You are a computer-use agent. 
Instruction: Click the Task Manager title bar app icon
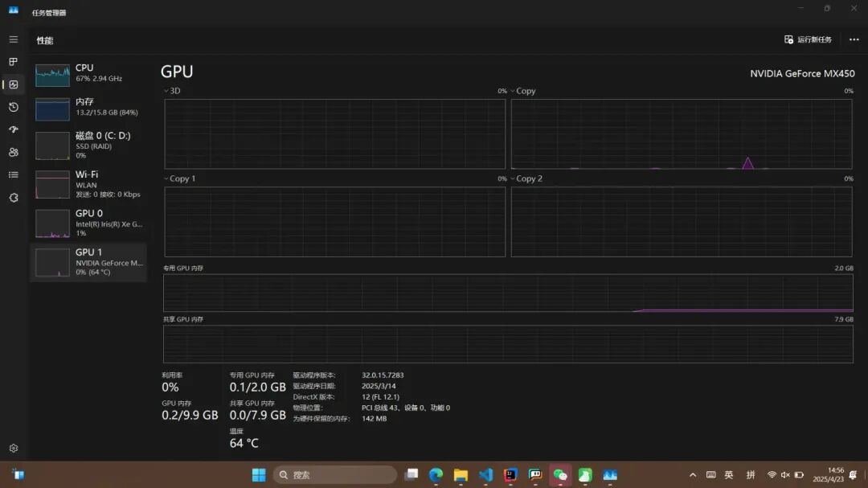[14, 10]
